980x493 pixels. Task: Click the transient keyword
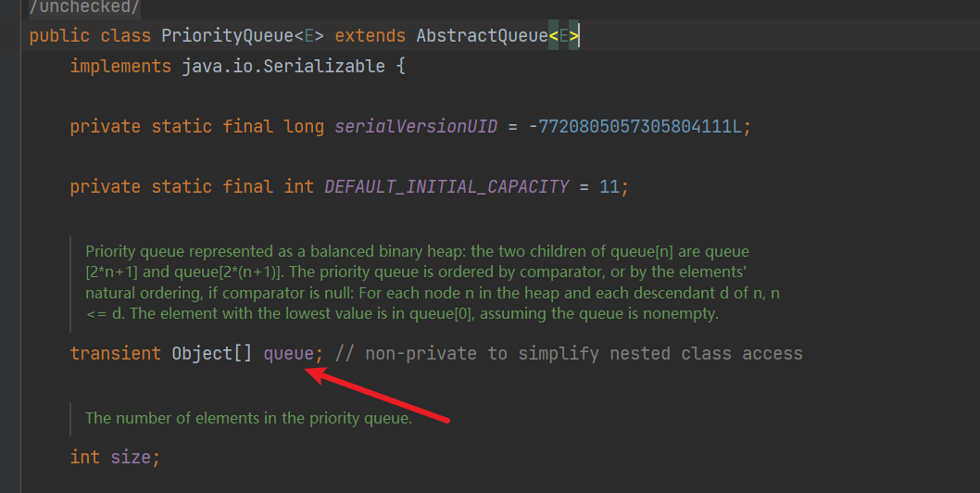pos(116,354)
